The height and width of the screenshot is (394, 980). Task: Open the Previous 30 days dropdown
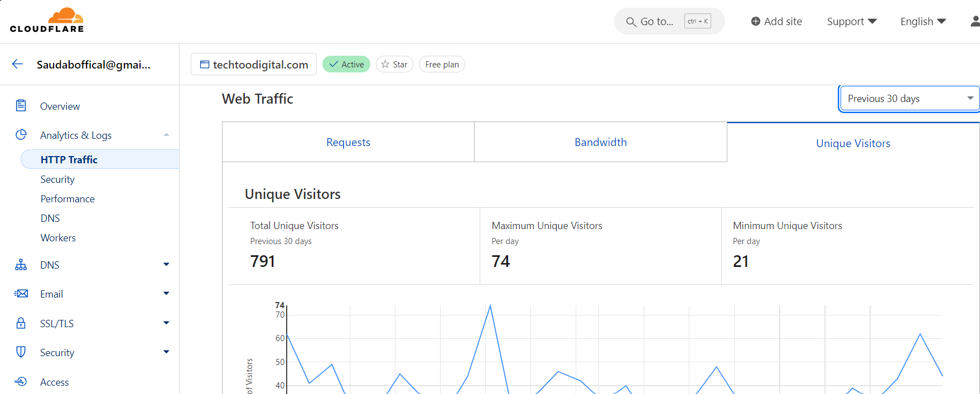[909, 99]
